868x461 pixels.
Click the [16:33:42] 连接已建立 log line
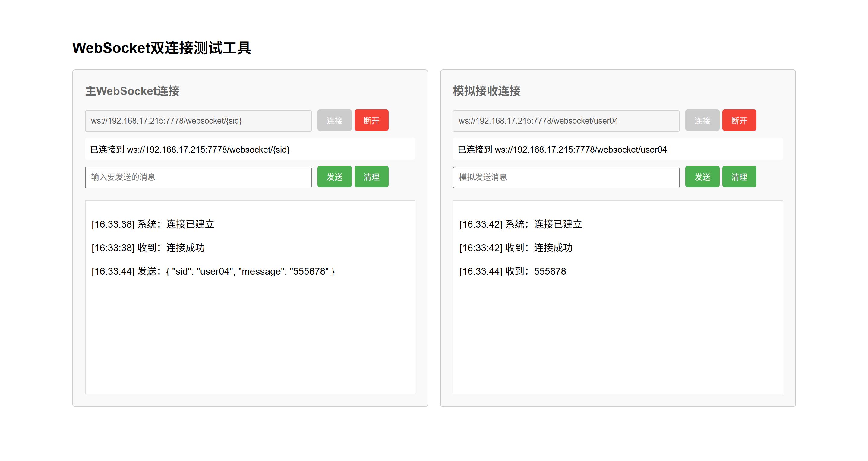pos(520,224)
